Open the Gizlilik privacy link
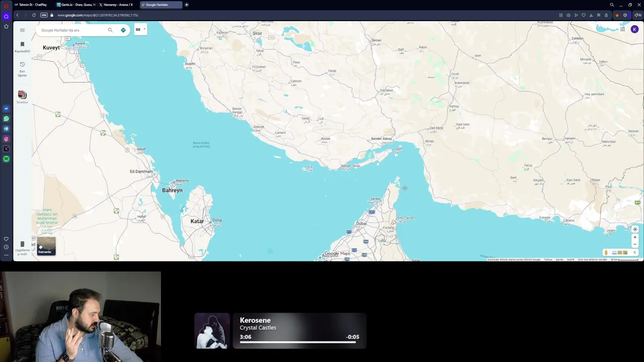 [x=571, y=259]
